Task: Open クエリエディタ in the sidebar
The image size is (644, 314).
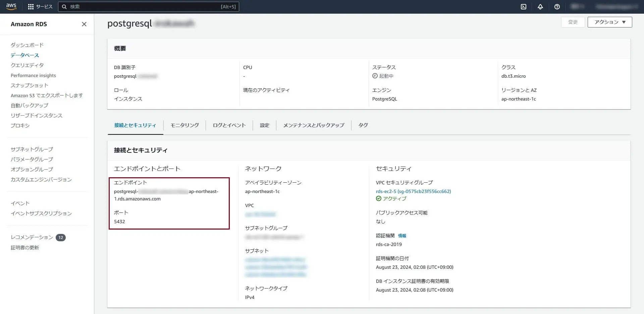Action: click(x=27, y=65)
